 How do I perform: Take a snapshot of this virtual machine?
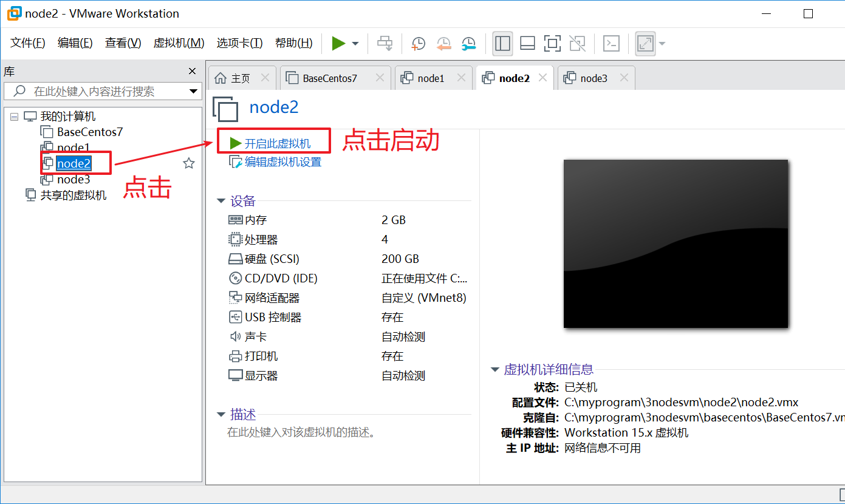[418, 43]
